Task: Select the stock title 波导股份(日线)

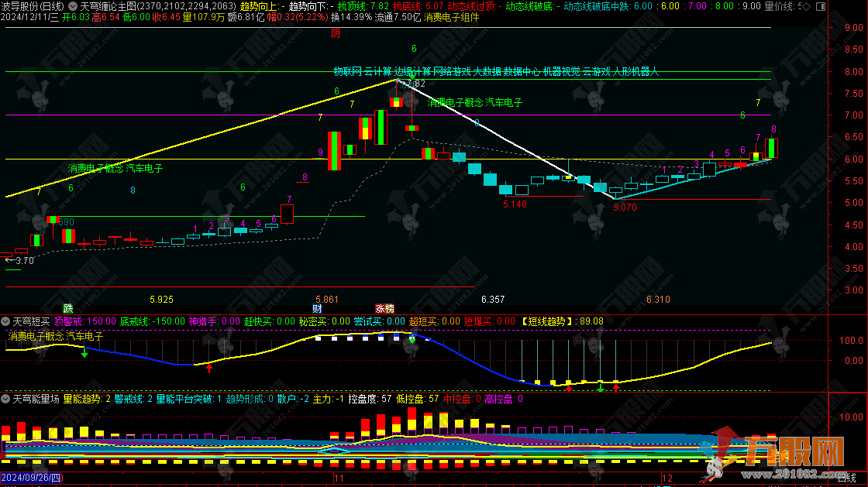Action: 33,7
